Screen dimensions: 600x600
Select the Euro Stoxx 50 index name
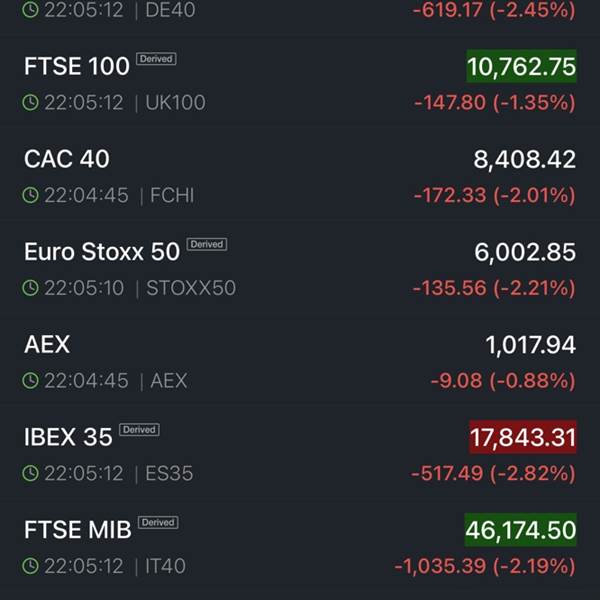tap(102, 252)
